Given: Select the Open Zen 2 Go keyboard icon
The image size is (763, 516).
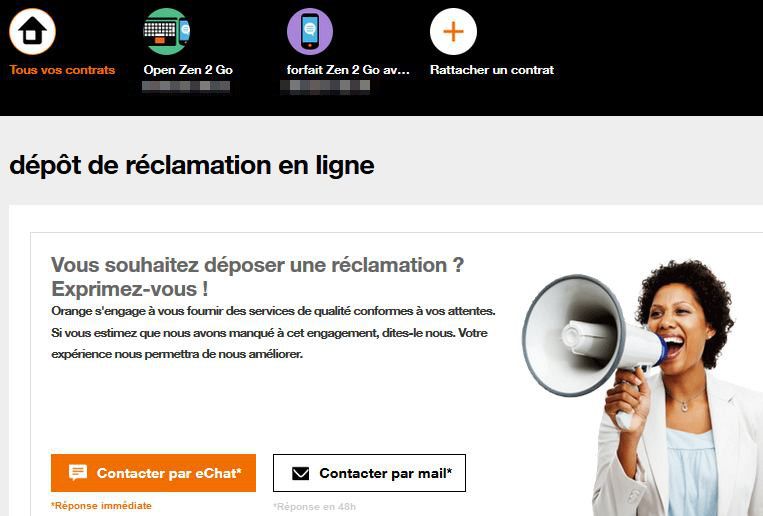Looking at the screenshot, I should click(x=166, y=32).
